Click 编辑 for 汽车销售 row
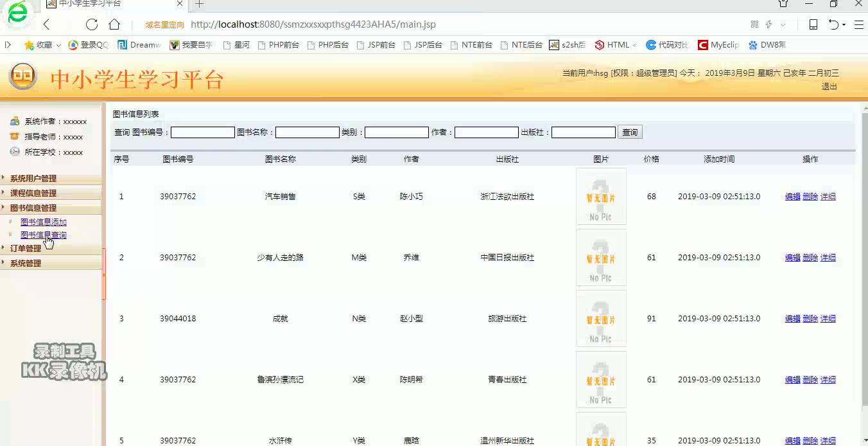868x446 pixels. click(x=793, y=197)
